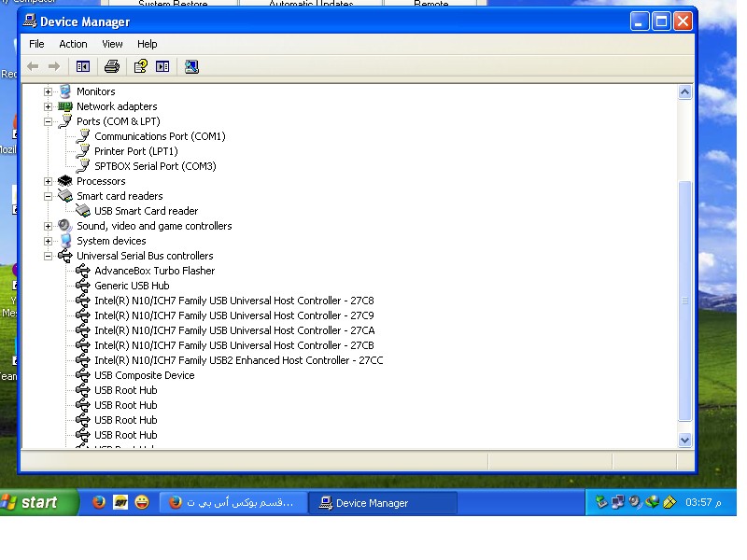Click the Automatic Updates tab in background window
This screenshot has height=560, width=747.
pyautogui.click(x=311, y=4)
